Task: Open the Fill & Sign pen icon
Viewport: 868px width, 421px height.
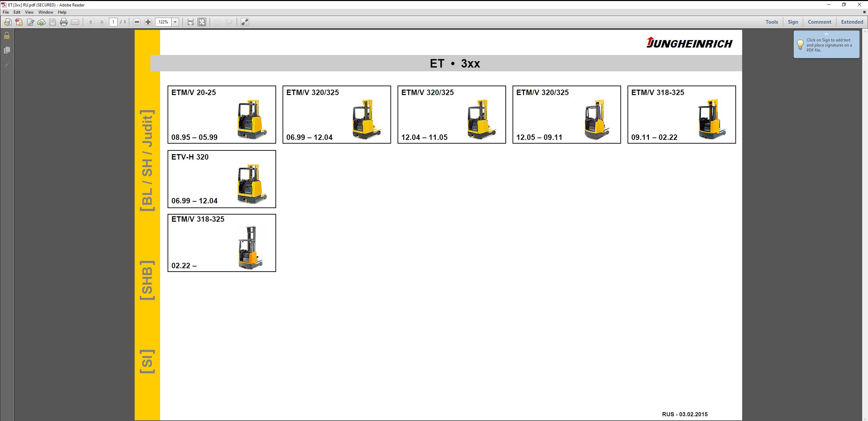Action: [30, 22]
